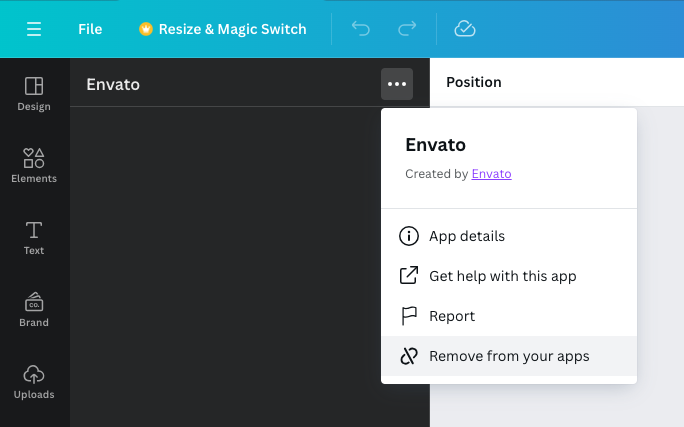Click the crown icon beside Resize
Screen dimensions: 684x427
pyautogui.click(x=146, y=29)
